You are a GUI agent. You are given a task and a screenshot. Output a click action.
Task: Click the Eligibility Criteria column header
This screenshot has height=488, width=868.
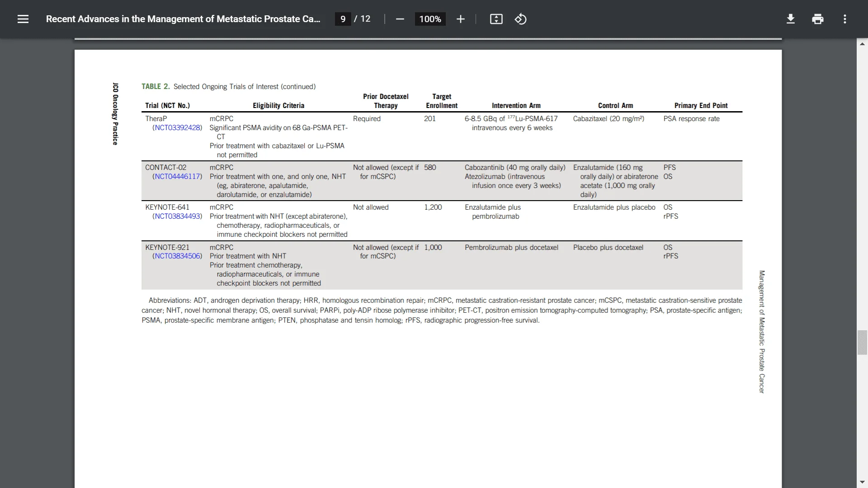[278, 105]
